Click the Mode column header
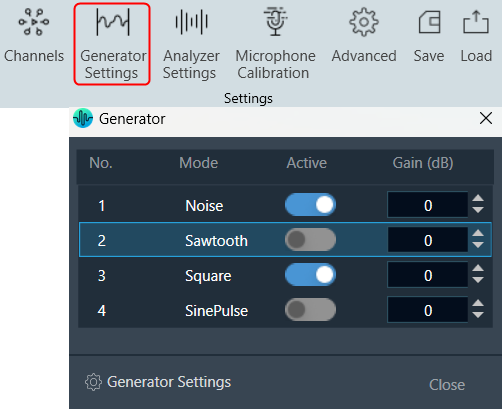This screenshot has height=409, width=502. 199,163
